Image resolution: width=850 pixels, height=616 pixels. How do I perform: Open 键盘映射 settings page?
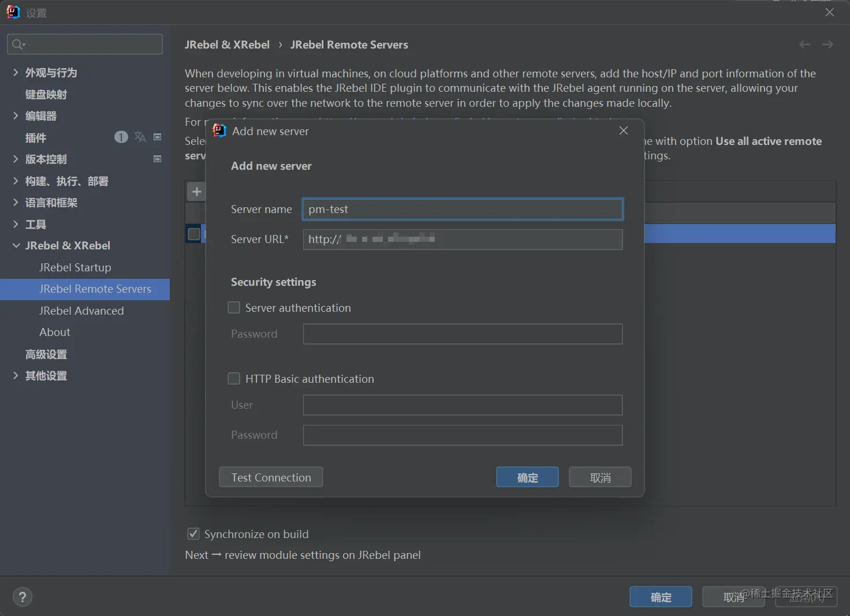click(x=46, y=94)
